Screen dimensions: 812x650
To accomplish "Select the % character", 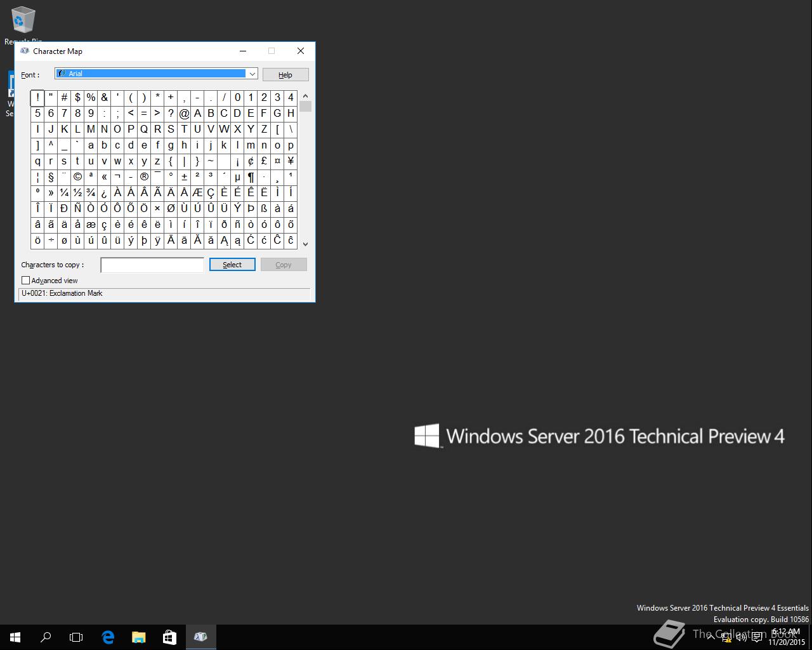I will (91, 97).
